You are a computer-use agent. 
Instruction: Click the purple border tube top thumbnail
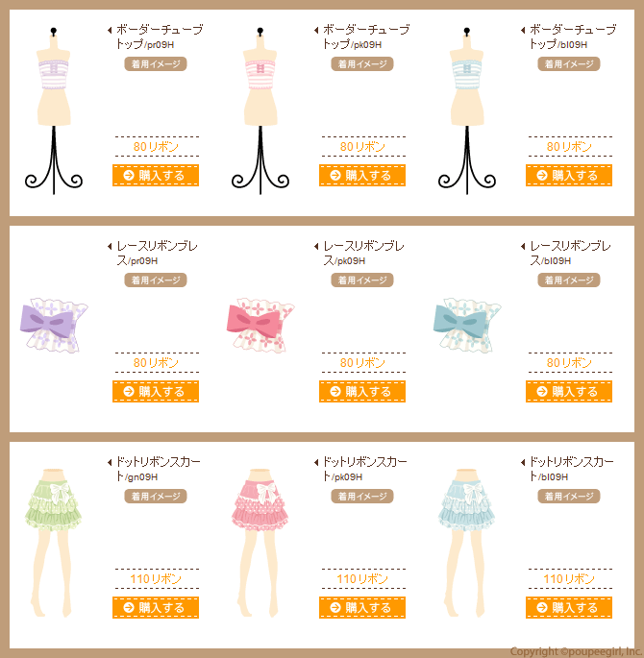[x=54, y=110]
